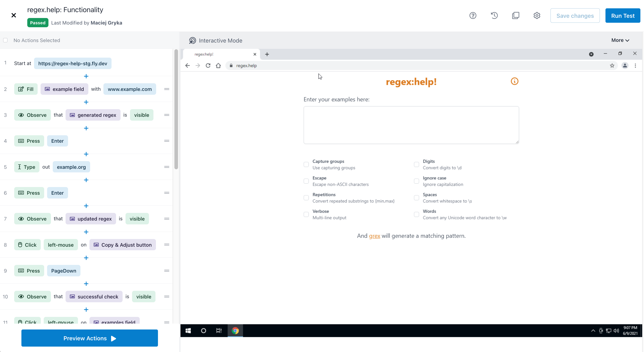Open the Click action type in step 8
The height and width of the screenshot is (352, 644).
coord(27,245)
